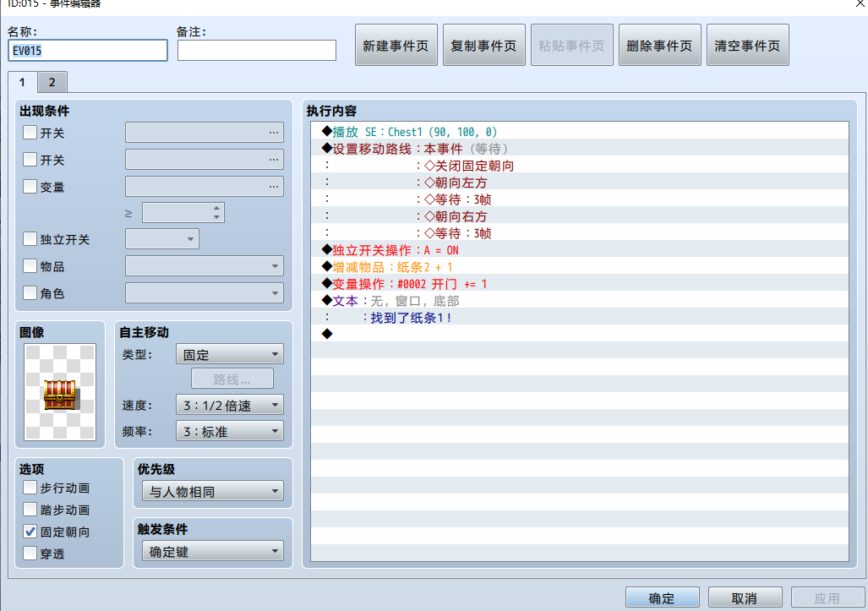Select the 朝向右方 route line
This screenshot has height=611, width=868.
click(580, 216)
